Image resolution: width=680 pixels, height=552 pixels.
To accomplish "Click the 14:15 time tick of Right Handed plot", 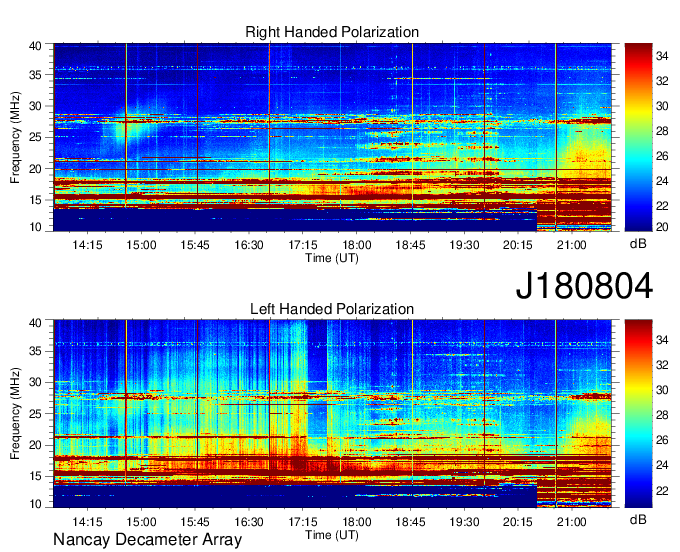I will [x=87, y=245].
